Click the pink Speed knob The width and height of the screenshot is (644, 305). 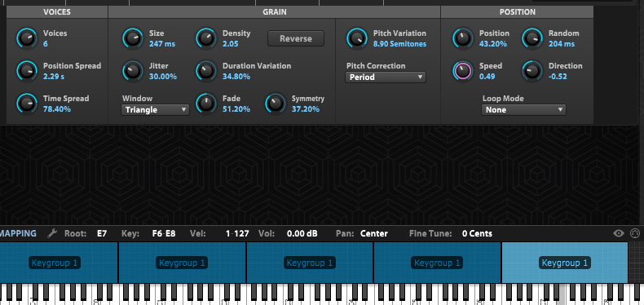click(463, 71)
